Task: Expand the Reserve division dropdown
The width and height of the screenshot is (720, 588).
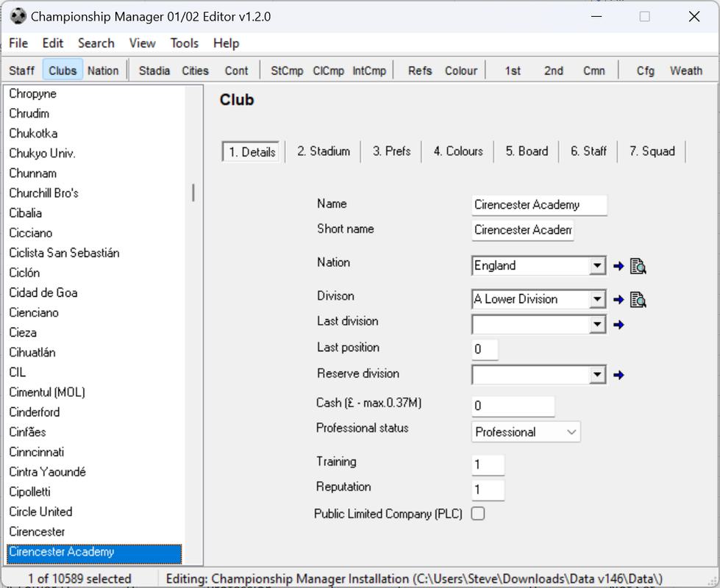Action: [x=597, y=375]
